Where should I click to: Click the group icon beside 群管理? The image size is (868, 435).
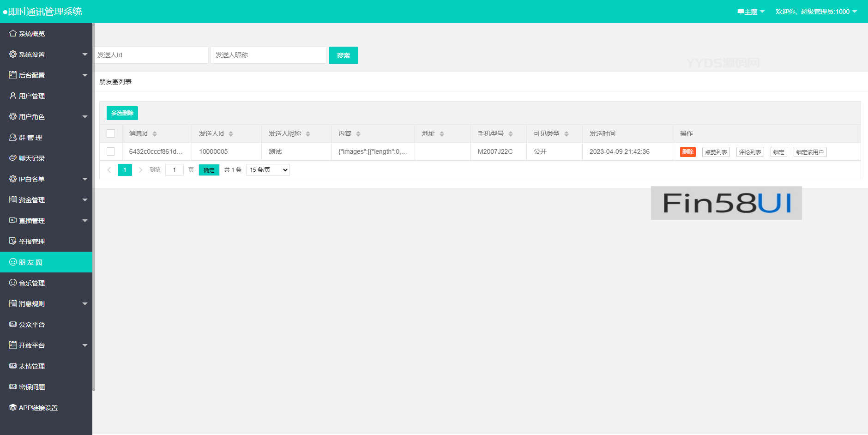[x=13, y=137]
